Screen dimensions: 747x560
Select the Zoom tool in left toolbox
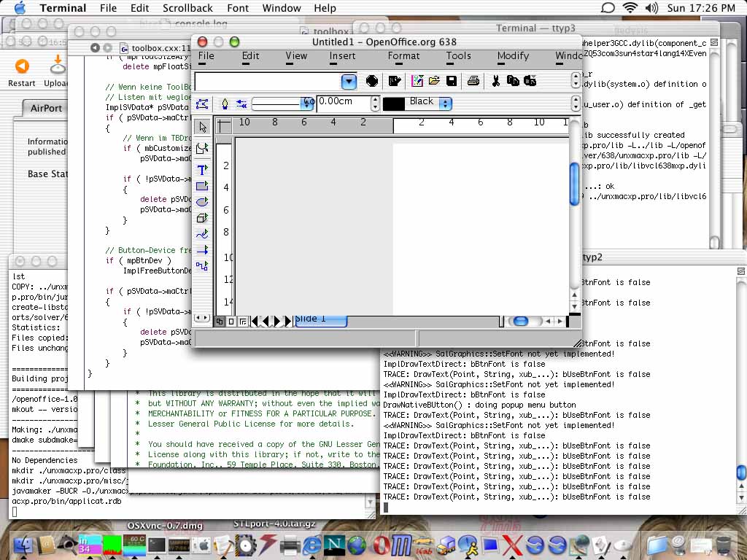pyautogui.click(x=203, y=149)
